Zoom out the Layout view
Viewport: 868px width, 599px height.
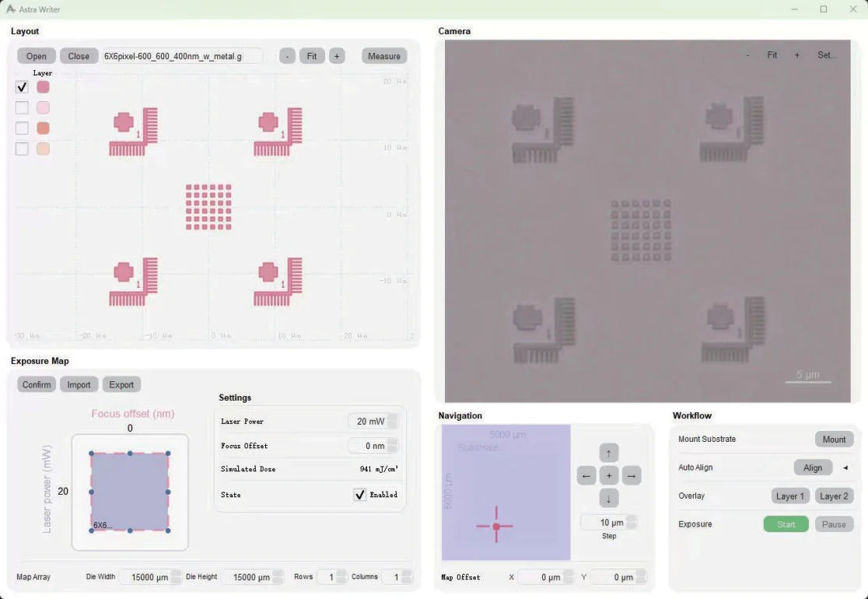click(x=287, y=56)
